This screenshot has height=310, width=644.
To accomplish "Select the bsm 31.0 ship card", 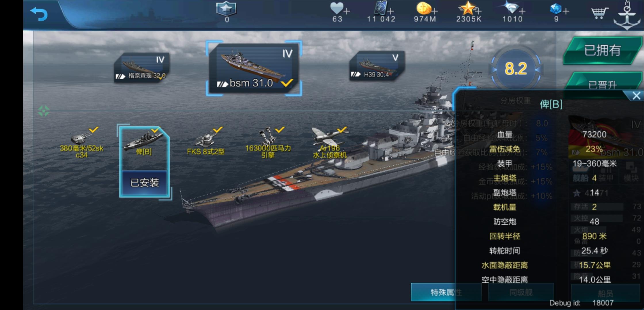I will (254, 68).
